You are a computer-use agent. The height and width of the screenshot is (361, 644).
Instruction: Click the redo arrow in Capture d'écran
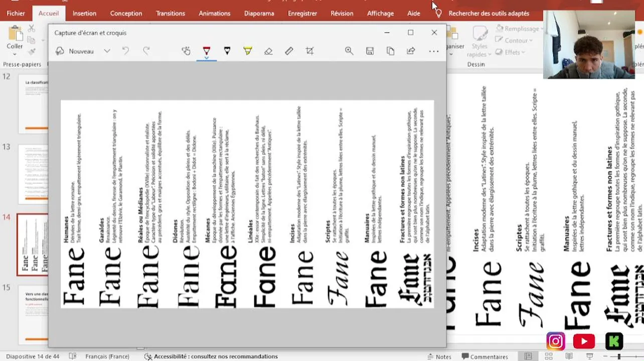coord(146,51)
